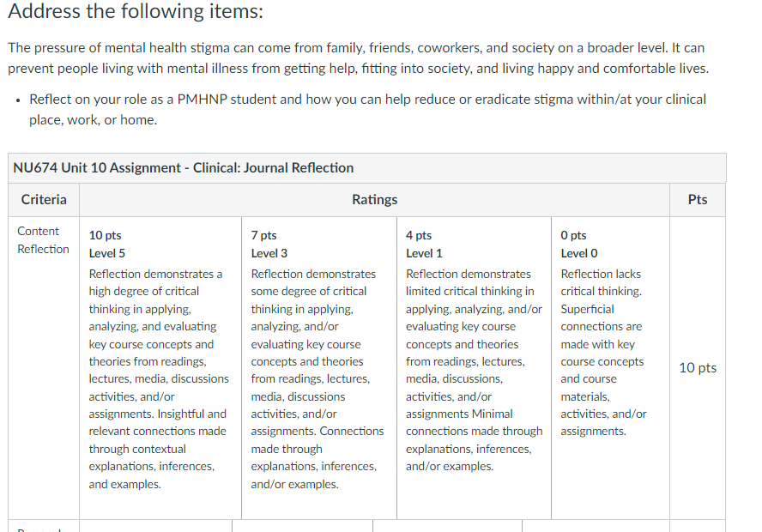Viewport: 762px width, 532px height.
Task: Click the 10 pts total points cell
Action: (698, 368)
